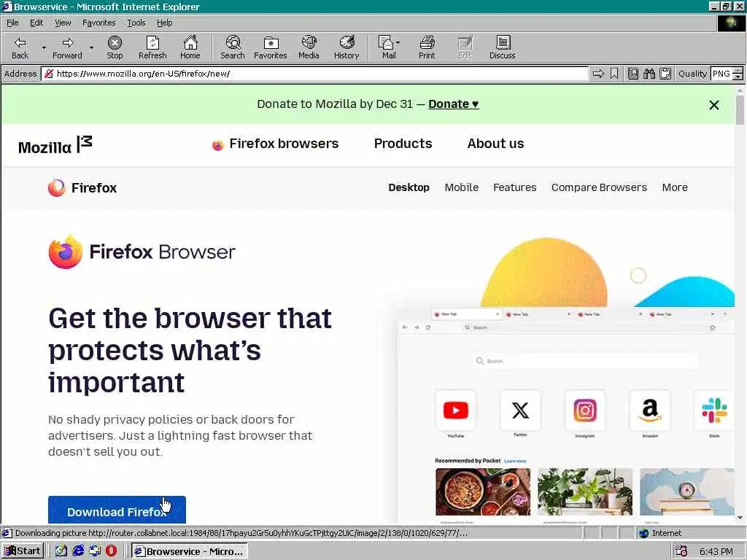The width and height of the screenshot is (747, 560).
Task: Open the Search panel from toolbar
Action: [x=233, y=47]
